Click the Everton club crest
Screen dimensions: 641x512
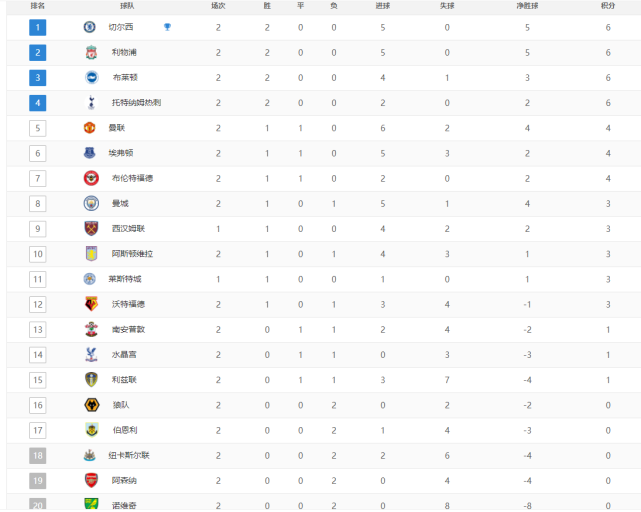click(90, 153)
